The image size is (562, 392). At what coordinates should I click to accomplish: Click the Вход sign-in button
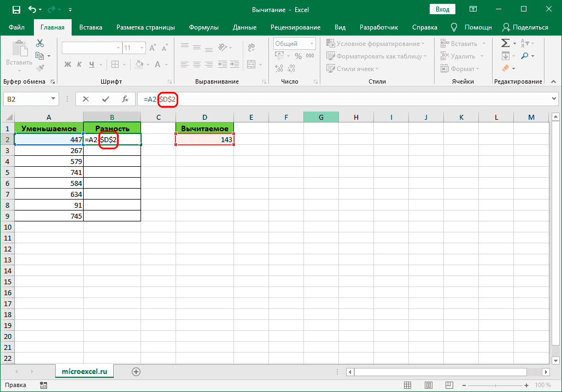point(443,10)
